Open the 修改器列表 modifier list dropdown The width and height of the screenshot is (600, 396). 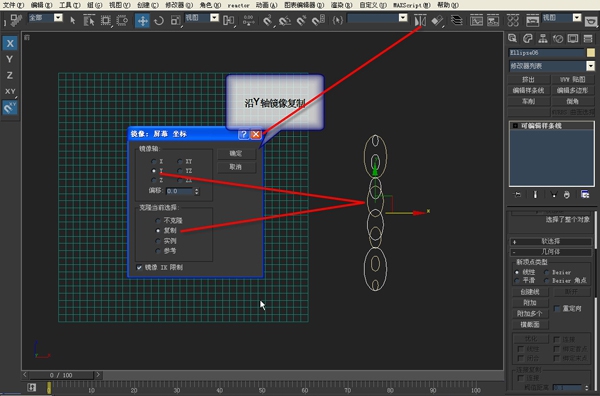coord(591,66)
